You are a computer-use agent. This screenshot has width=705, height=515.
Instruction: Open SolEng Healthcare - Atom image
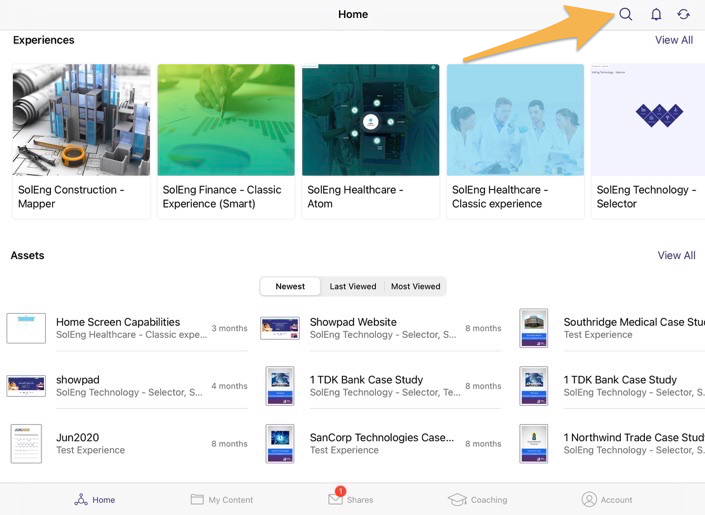coord(370,120)
